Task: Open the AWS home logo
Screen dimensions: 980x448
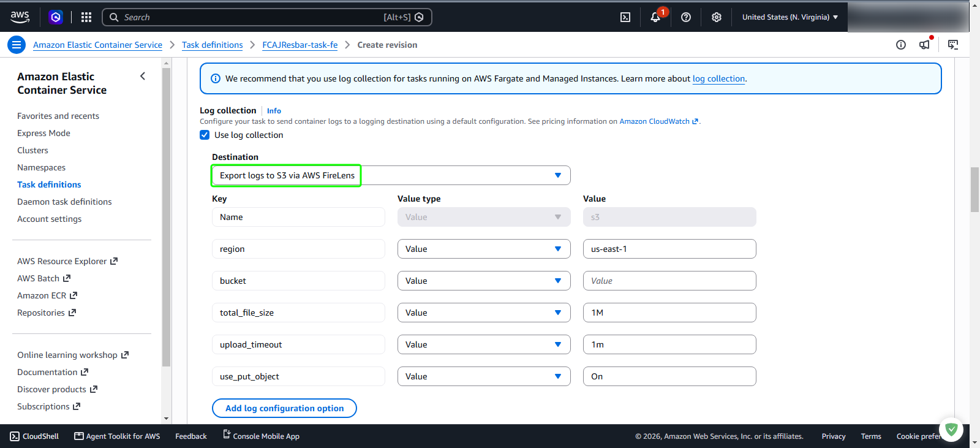Action: [20, 17]
